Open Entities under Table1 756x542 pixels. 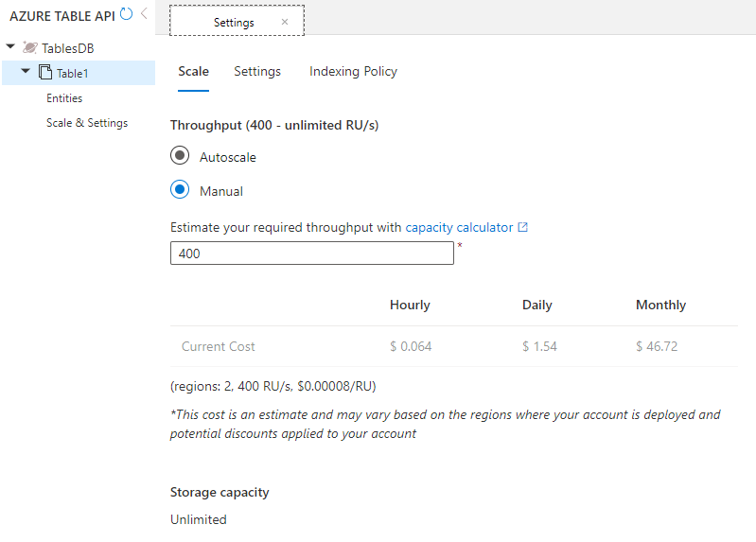pyautogui.click(x=64, y=98)
